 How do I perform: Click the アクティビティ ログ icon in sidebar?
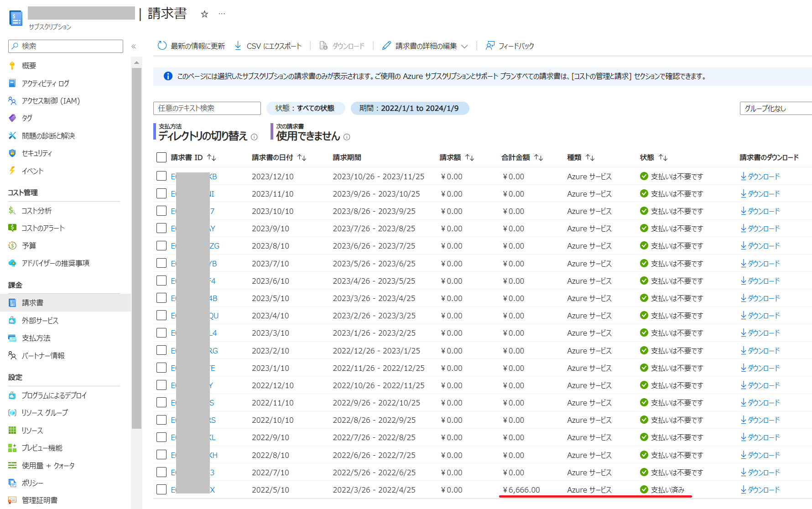(x=12, y=83)
